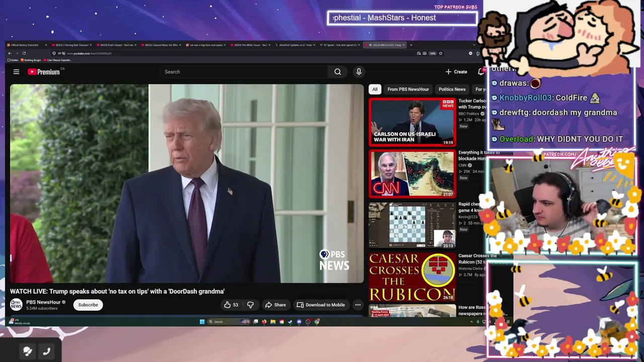Open more actions three-dot menu
This screenshot has height=362, width=644.
[x=358, y=305]
